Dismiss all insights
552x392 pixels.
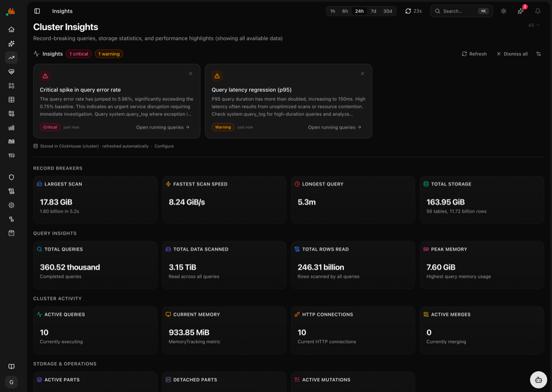coord(512,54)
